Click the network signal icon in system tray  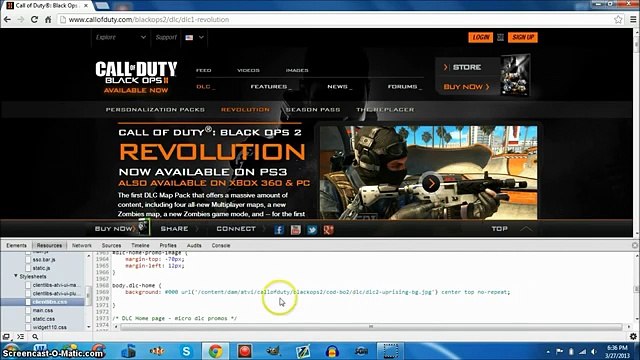582,351
